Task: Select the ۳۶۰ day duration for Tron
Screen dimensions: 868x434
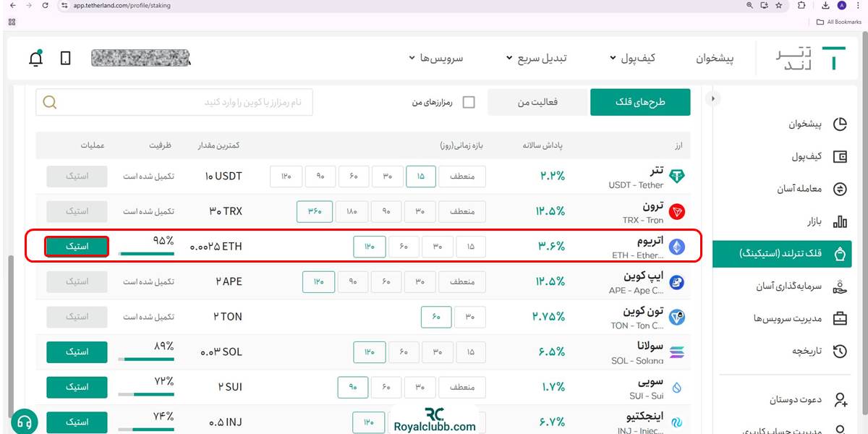Action: click(315, 211)
